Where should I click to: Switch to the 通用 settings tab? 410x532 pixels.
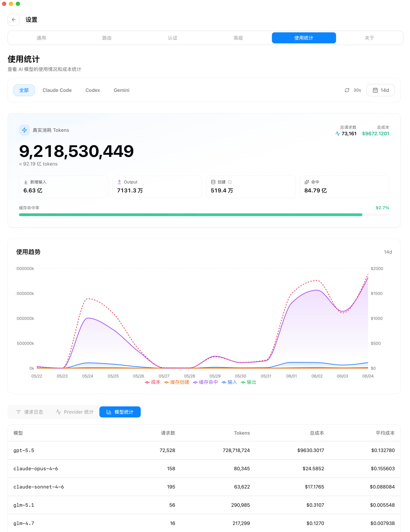[41, 38]
